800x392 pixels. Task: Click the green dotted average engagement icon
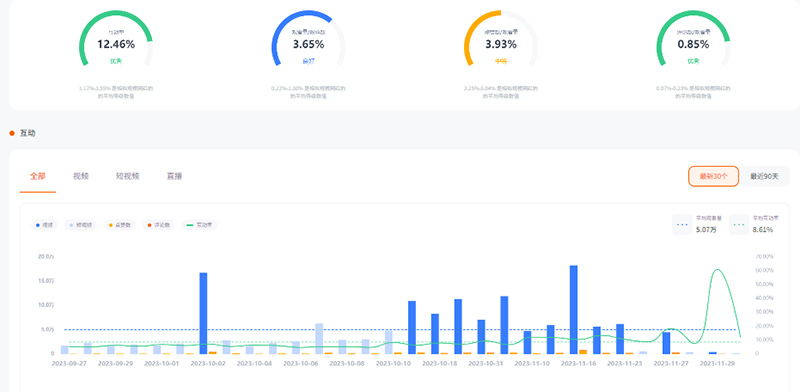(x=739, y=225)
